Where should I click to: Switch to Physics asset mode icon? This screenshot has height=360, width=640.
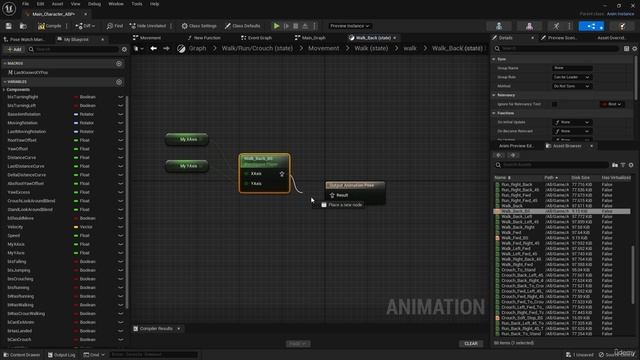622,26
